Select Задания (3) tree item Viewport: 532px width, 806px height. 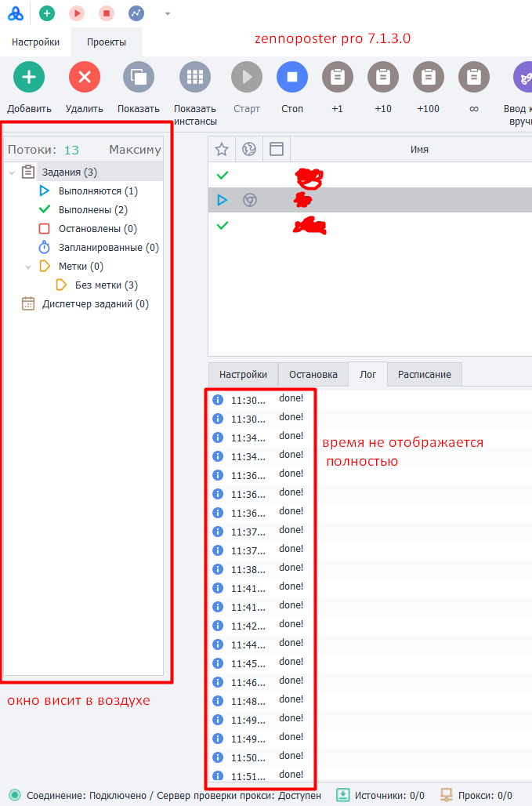[x=69, y=172]
